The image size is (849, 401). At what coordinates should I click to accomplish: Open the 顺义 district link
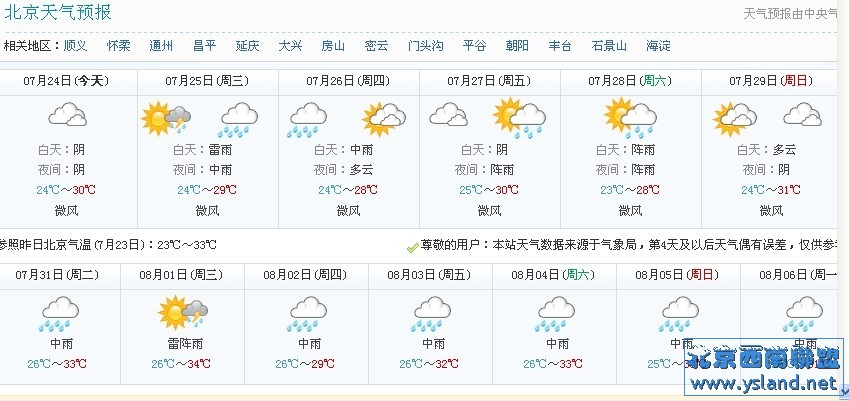(75, 46)
